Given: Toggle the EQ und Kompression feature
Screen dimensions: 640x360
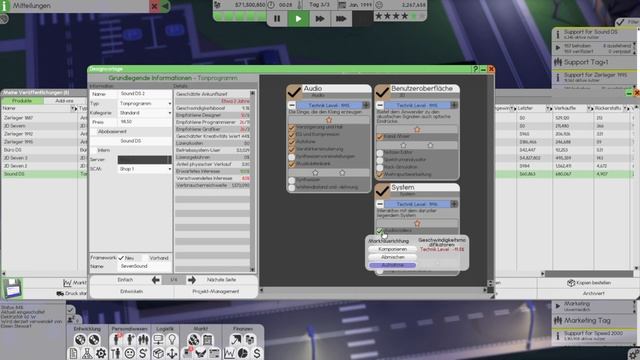Looking at the screenshot, I should [x=291, y=134].
